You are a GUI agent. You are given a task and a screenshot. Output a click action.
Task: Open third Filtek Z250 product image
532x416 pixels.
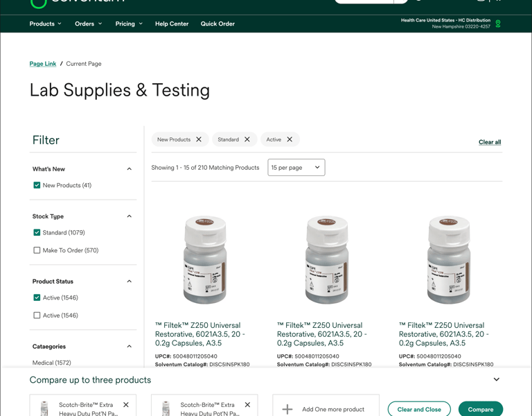449,259
